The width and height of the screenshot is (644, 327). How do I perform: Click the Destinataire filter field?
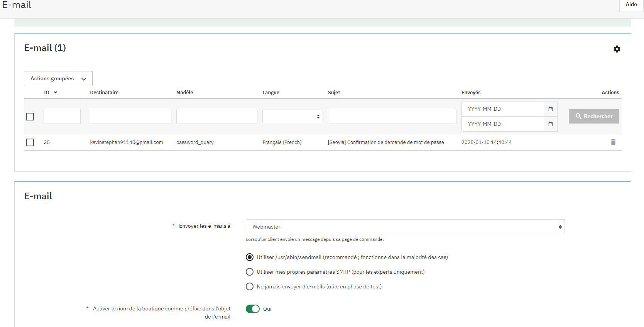[130, 116]
